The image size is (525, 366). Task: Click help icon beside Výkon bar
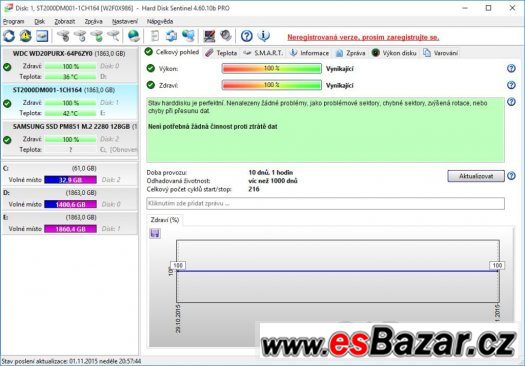point(511,68)
